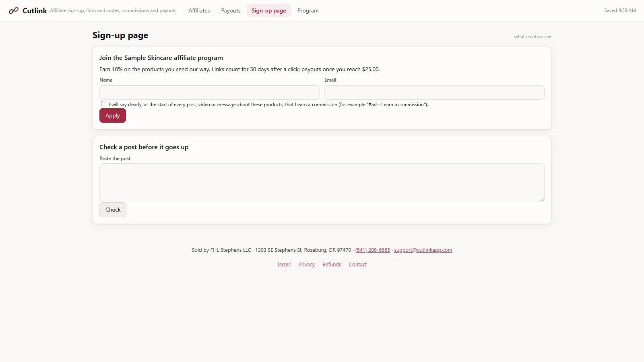Click the 'Earn 10% on the products' description
The height and width of the screenshot is (362, 644).
[x=239, y=69]
